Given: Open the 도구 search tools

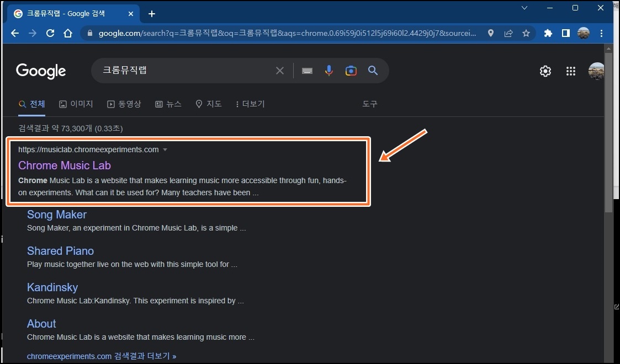Looking at the screenshot, I should (x=370, y=104).
